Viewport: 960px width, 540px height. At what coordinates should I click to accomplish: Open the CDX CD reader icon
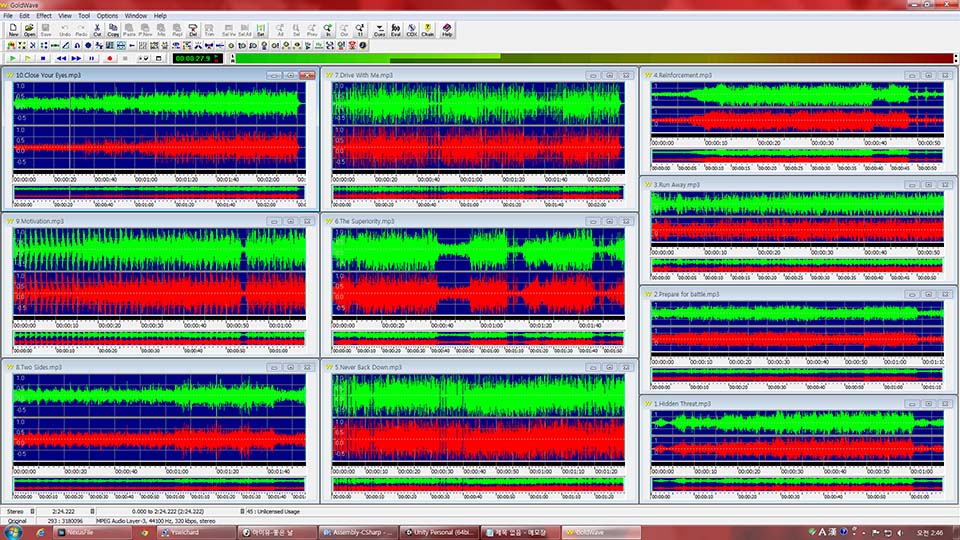[411, 30]
